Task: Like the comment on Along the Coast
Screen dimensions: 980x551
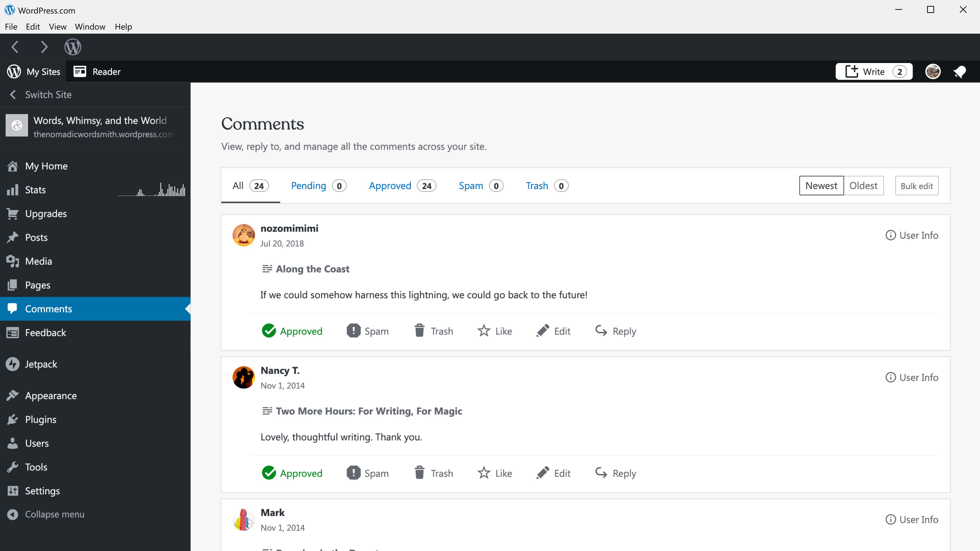Action: [495, 331]
